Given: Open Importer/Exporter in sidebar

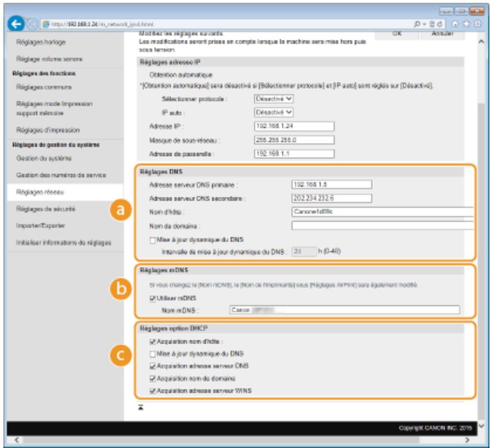Looking at the screenshot, I should point(40,226).
